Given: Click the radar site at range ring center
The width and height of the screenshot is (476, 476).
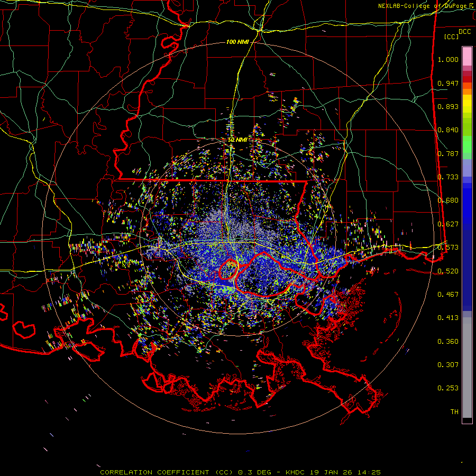Looking at the screenshot, I should coord(237,239).
